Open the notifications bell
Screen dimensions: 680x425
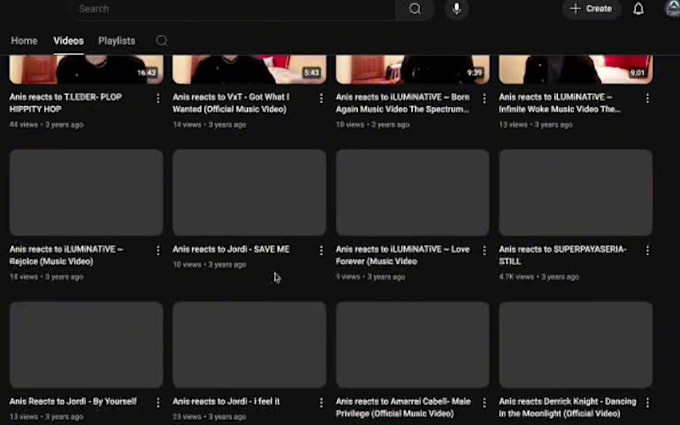(638, 9)
